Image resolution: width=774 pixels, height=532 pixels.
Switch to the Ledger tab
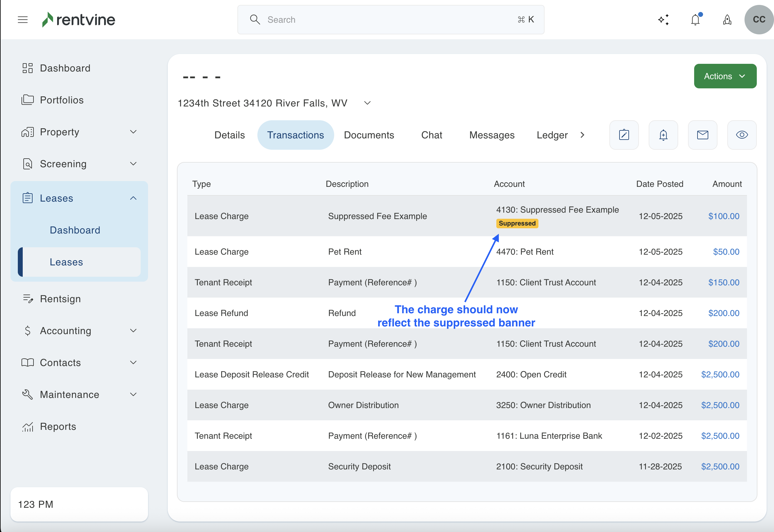coord(552,135)
